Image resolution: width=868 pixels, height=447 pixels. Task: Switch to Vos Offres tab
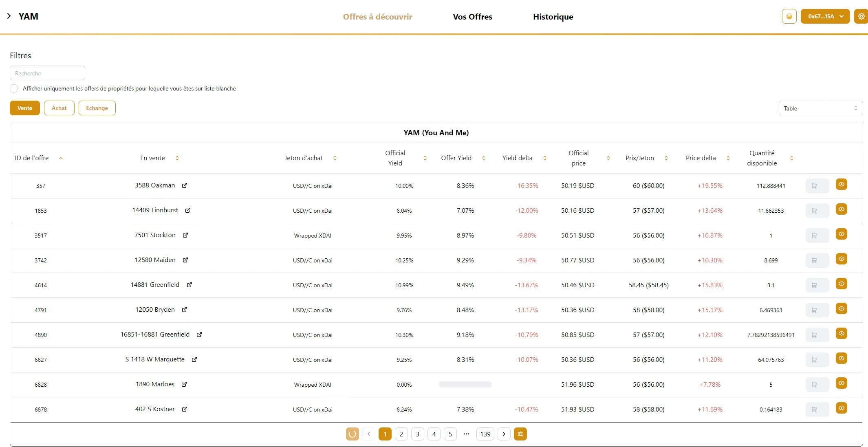(x=473, y=17)
